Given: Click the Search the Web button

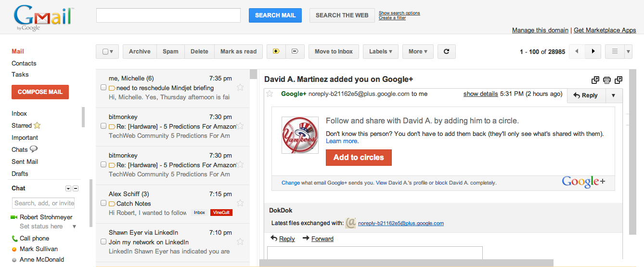Looking at the screenshot, I should [342, 15].
